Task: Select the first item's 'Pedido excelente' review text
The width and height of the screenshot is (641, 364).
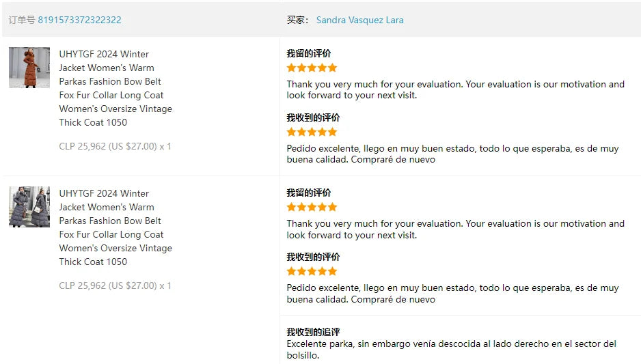Action: (452, 154)
